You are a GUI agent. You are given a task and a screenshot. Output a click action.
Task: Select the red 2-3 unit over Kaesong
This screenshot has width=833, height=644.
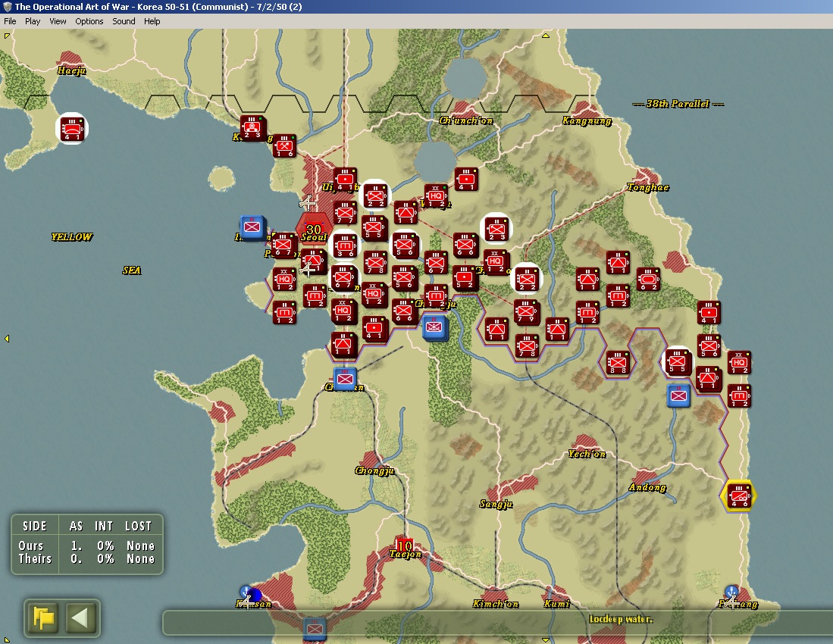point(252,127)
